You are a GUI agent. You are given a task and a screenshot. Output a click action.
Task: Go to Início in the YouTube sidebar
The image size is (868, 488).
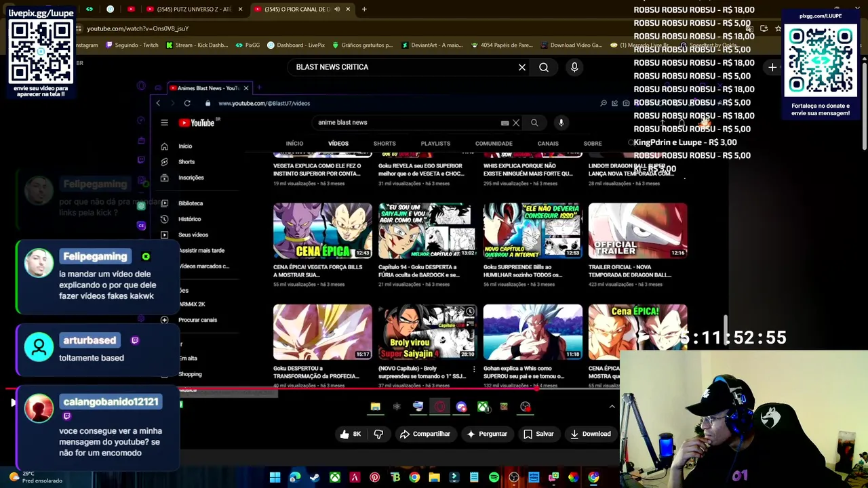tap(178, 146)
